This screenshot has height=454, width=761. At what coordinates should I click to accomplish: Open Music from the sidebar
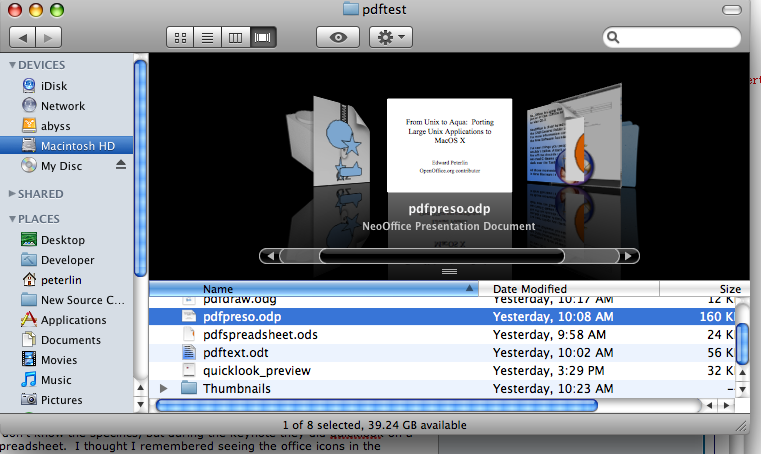click(66, 380)
